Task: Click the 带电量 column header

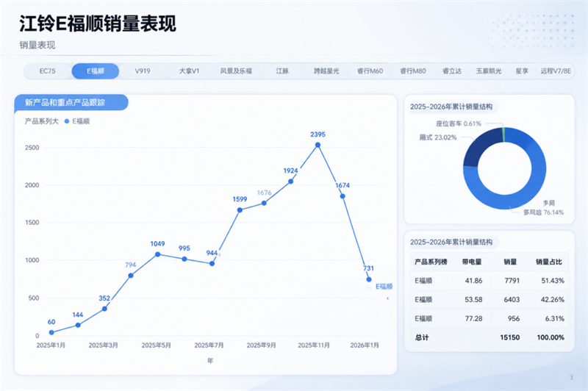Action: pyautogui.click(x=472, y=262)
